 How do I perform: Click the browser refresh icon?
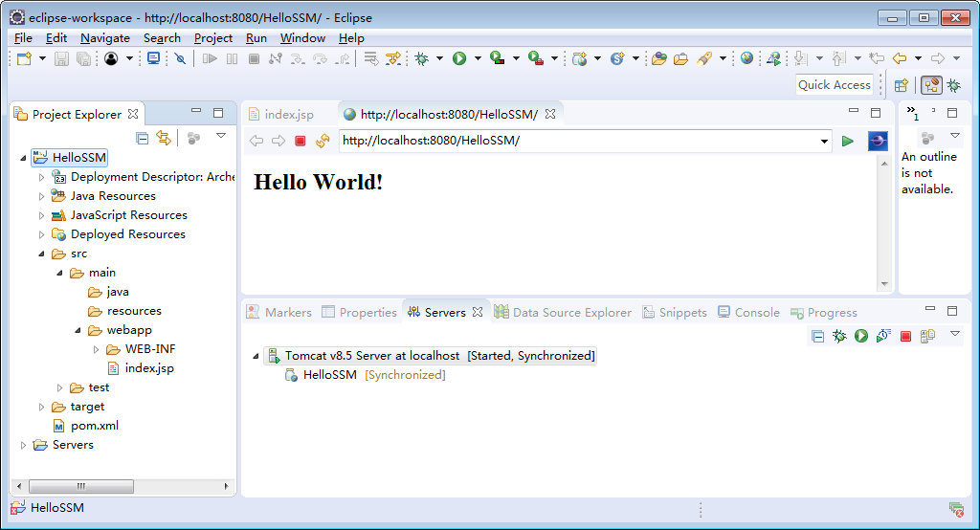pos(323,142)
